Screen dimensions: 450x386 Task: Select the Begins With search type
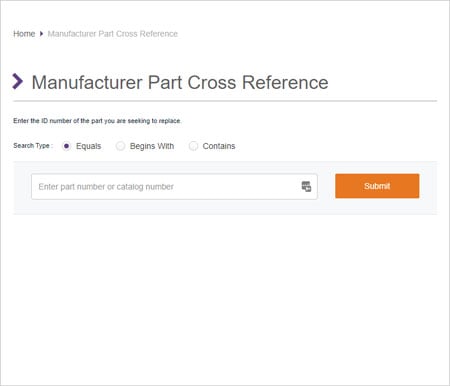pos(120,146)
